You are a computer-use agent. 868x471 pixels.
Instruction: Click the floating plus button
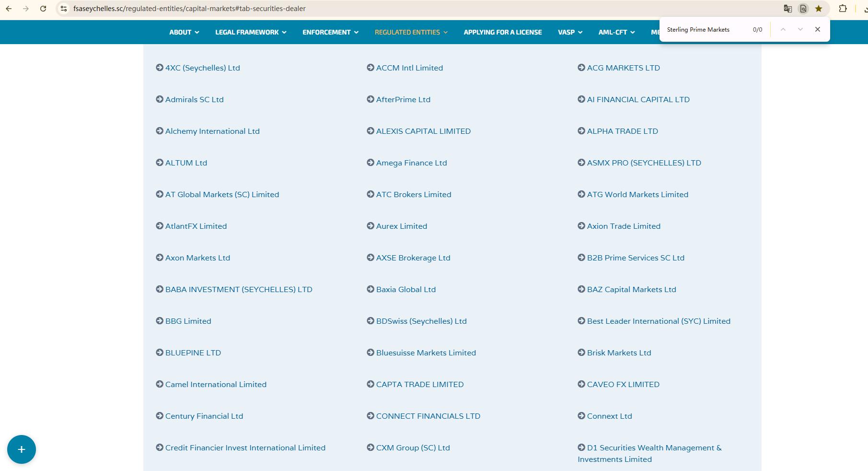pyautogui.click(x=22, y=449)
